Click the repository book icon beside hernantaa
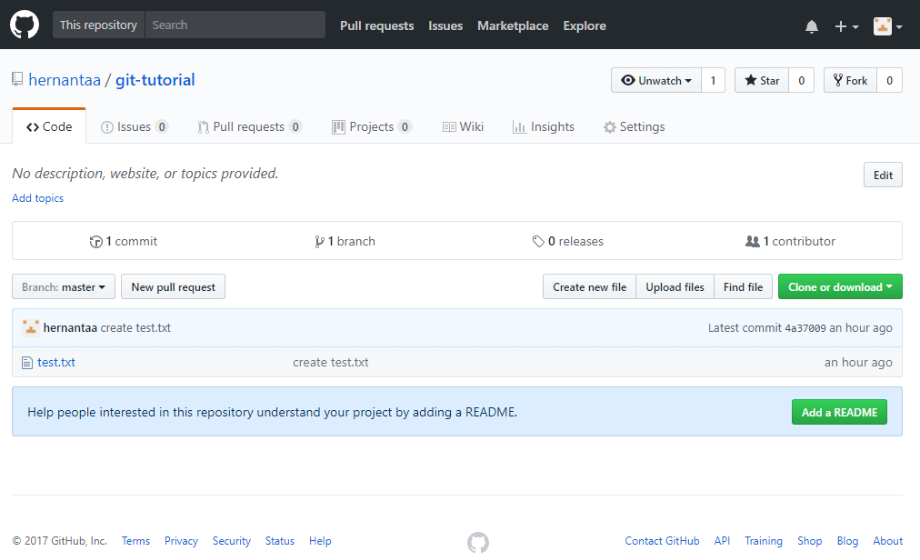This screenshot has width=920, height=560. click(18, 79)
